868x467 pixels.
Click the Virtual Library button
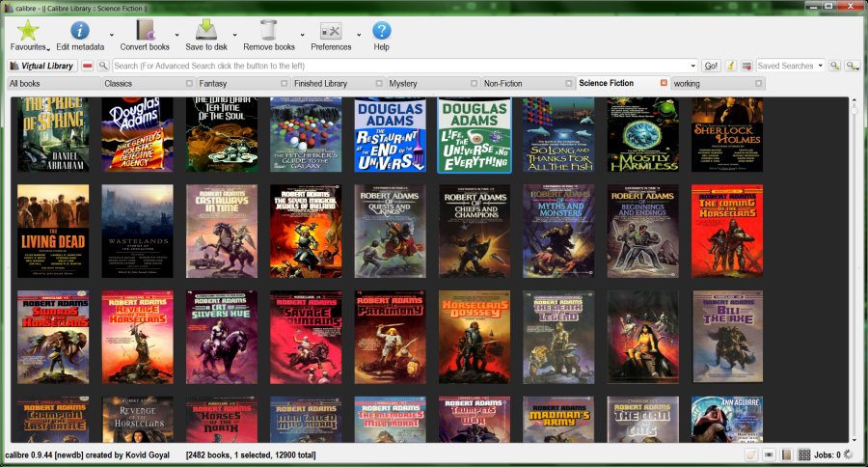pos(41,66)
